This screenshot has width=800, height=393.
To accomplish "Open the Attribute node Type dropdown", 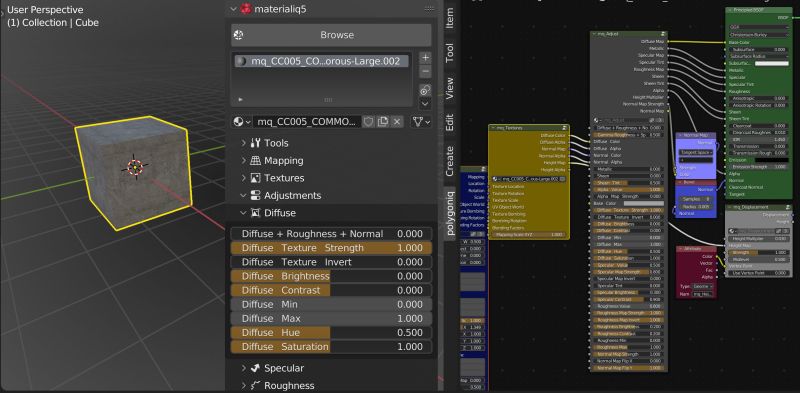I will 703,286.
